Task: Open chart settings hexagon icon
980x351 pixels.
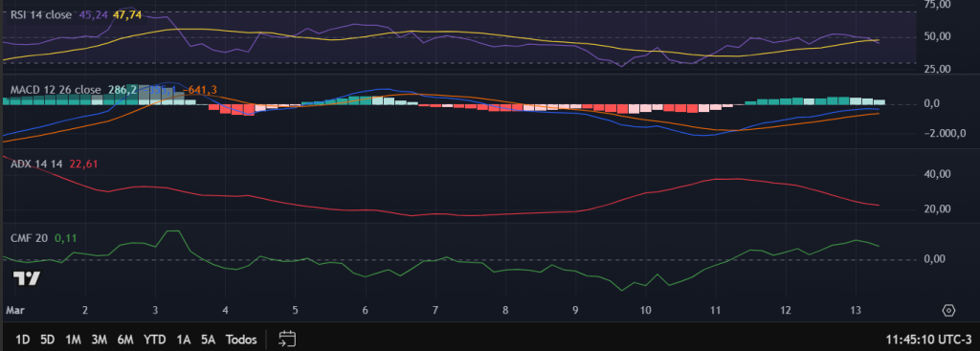Action: [x=948, y=311]
